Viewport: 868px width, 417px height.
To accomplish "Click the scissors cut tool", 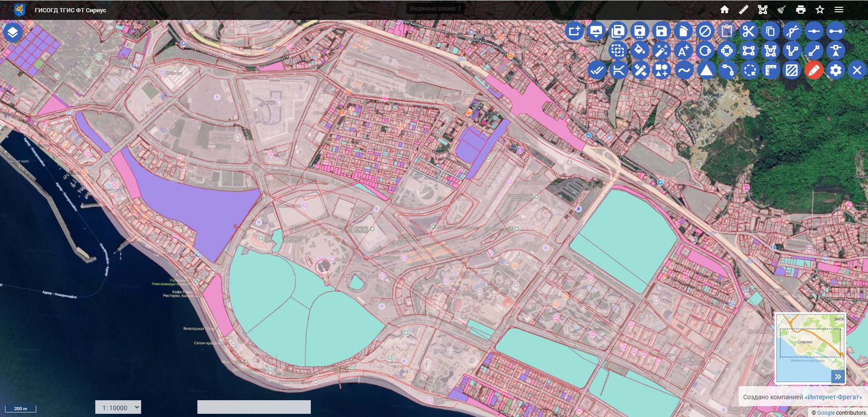I will click(748, 31).
